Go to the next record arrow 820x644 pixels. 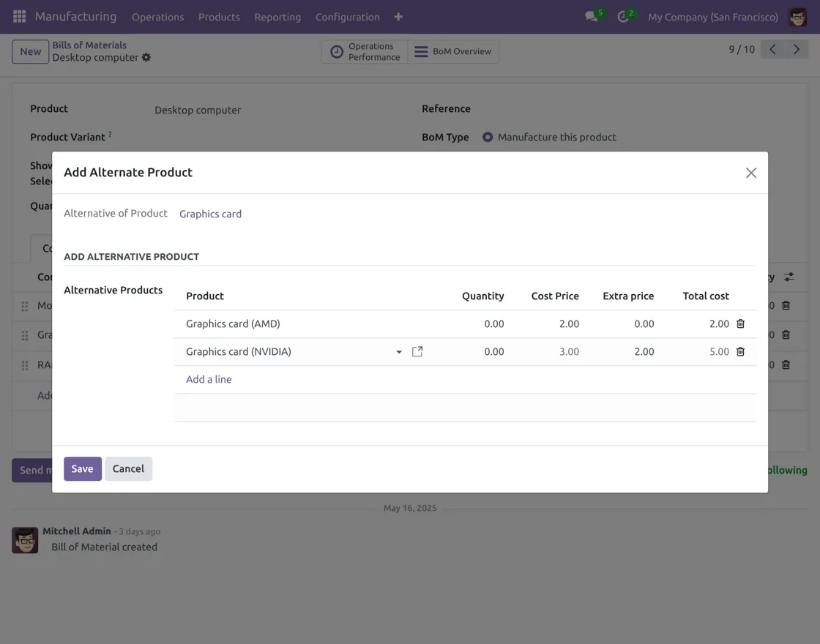click(797, 50)
